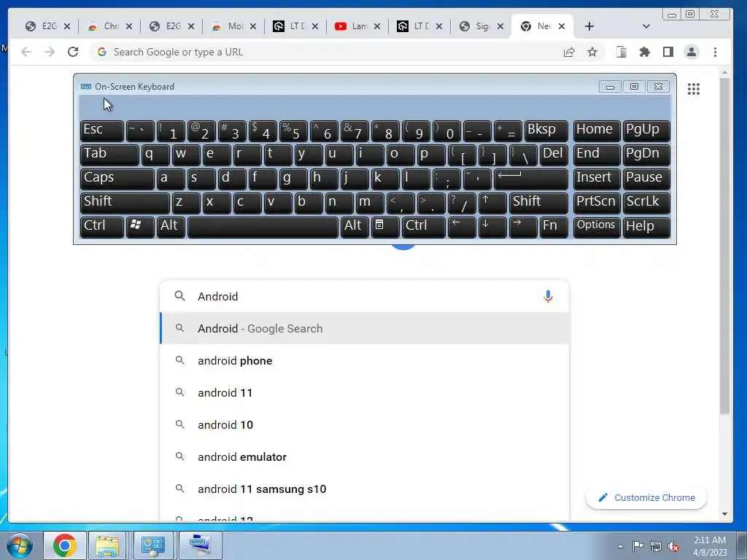Toggle right Shift key on keyboard
The height and width of the screenshot is (560, 747).
[x=538, y=203]
